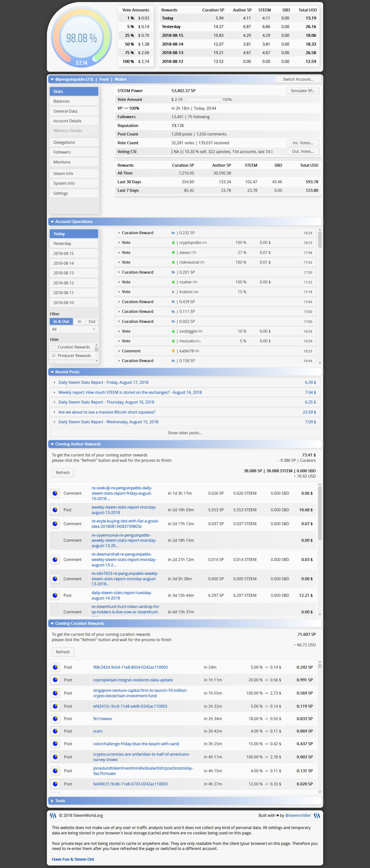Show operations from Yesterday
Screen dimensions: 370x868
74,244
